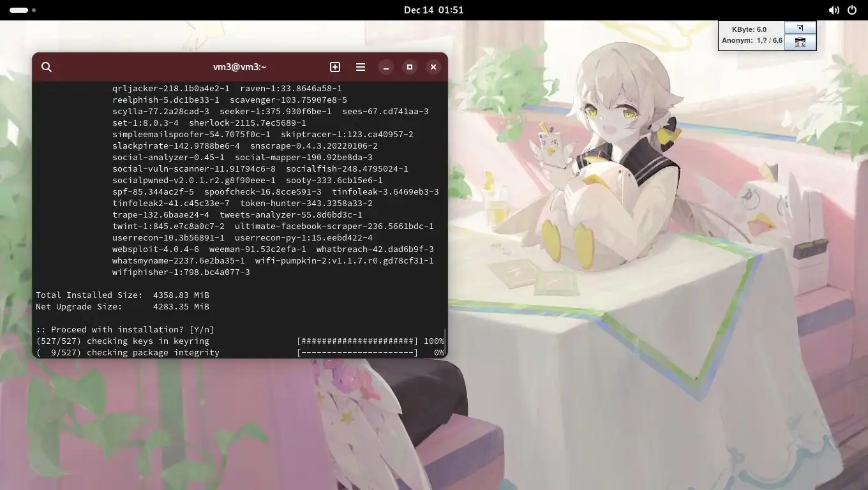Expand the anonymity widget with arrow button
The width and height of the screenshot is (868, 490).
tap(800, 28)
